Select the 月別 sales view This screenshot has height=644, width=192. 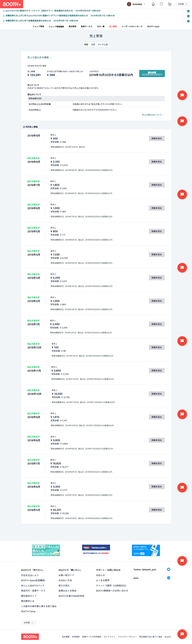(x=86, y=45)
